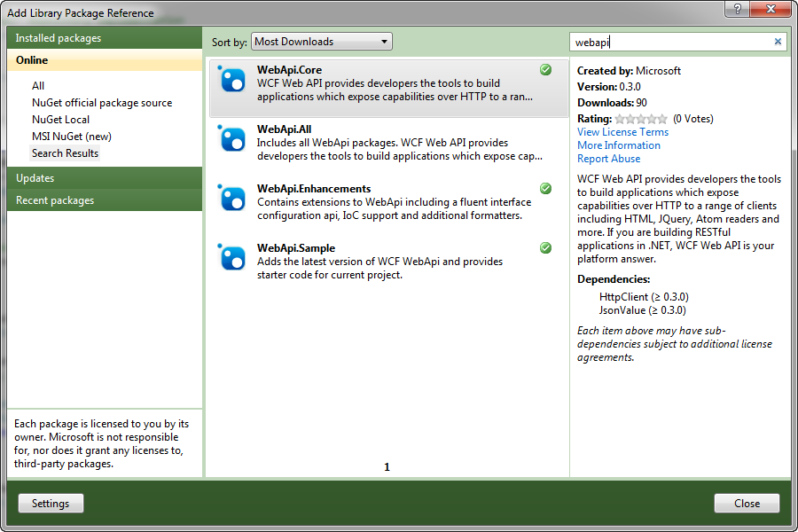
Task: Click the (0 Votes) text
Action: (x=693, y=119)
